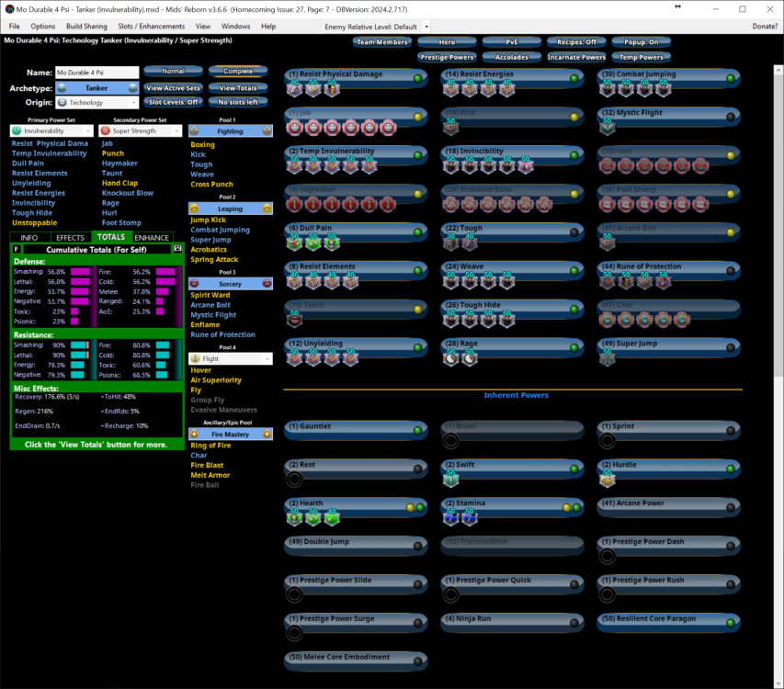Open the Primary Power Set Invulnerability dropdown
Image resolution: width=784 pixels, height=689 pixels.
pyautogui.click(x=50, y=131)
